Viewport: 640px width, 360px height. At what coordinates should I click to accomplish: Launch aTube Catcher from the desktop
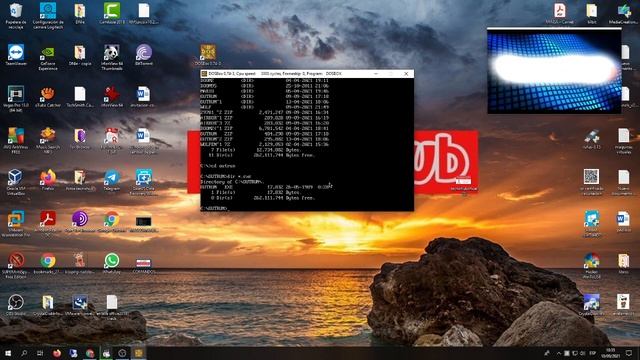tap(48, 94)
